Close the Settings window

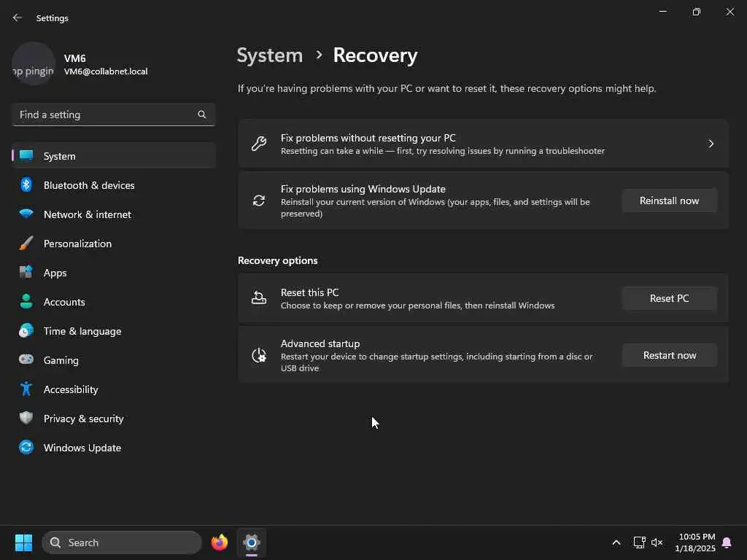[729, 12]
